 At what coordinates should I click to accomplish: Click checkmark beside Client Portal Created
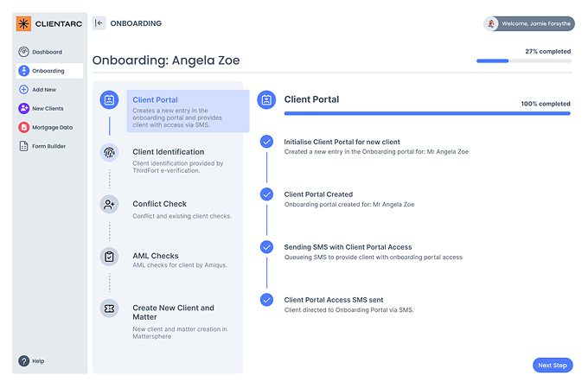266,194
